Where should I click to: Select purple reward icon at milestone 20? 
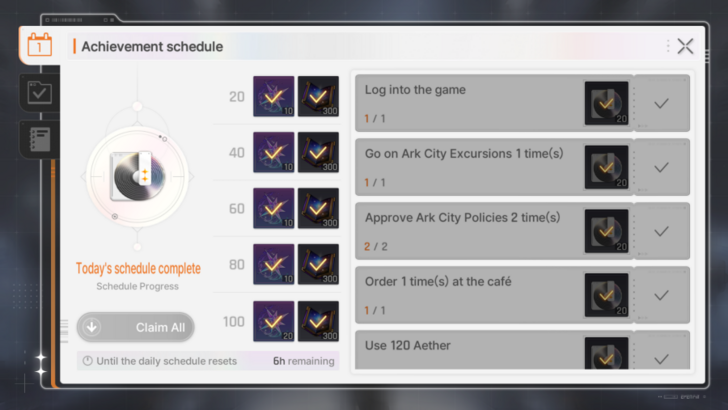pos(273,97)
